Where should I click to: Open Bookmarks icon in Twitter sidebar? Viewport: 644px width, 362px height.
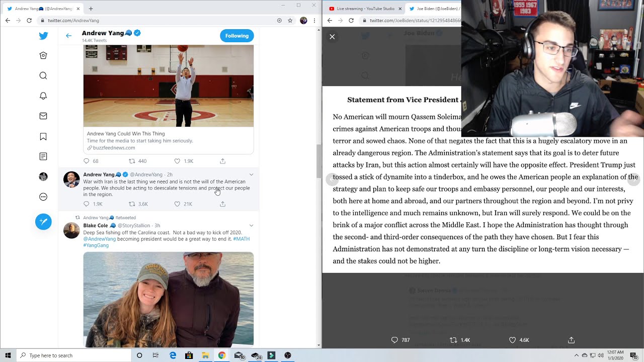tap(43, 136)
